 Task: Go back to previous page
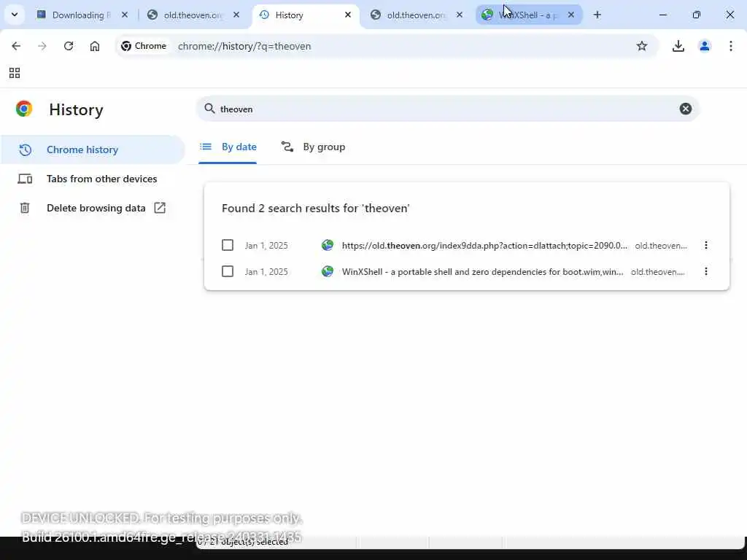click(x=16, y=46)
